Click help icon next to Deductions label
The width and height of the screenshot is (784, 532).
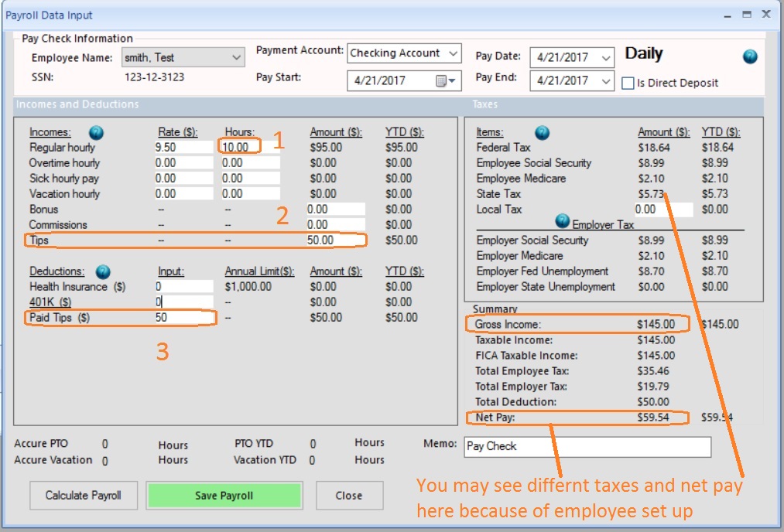(x=103, y=271)
